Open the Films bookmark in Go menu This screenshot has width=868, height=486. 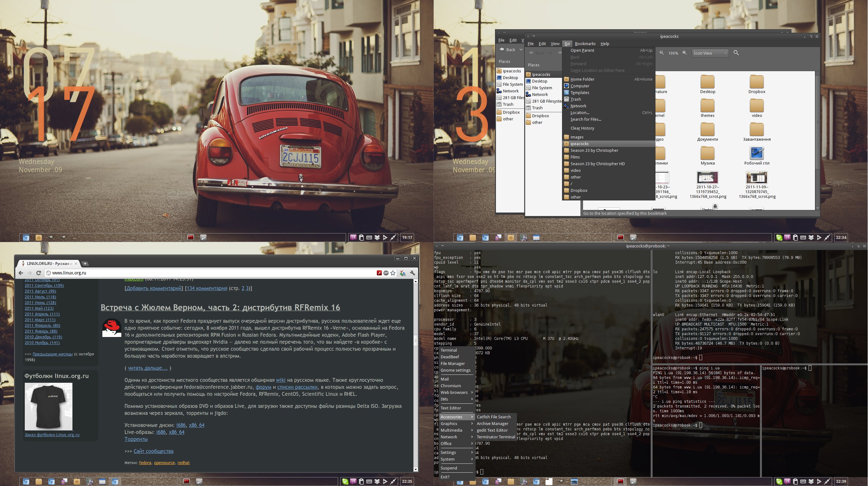(x=608, y=157)
